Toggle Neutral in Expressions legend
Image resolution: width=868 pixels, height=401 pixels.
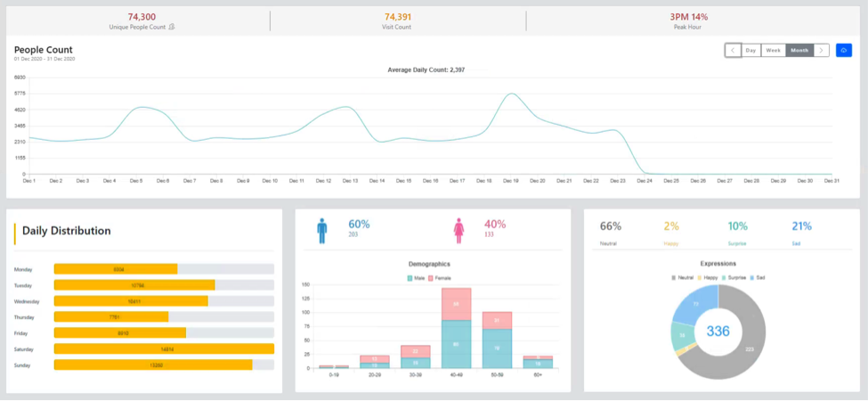(x=682, y=278)
